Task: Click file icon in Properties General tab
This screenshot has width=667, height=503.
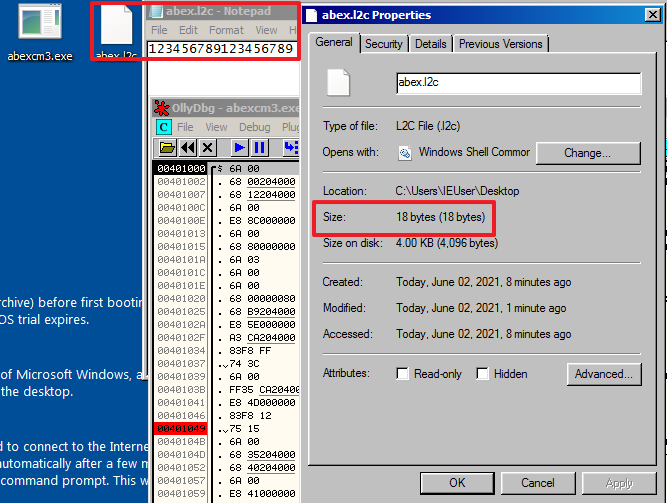Action: (338, 82)
